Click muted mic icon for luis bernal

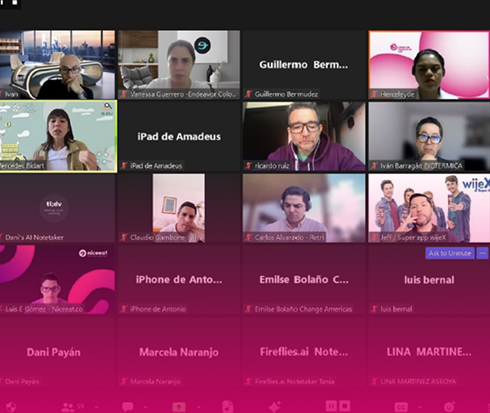pyautogui.click(x=374, y=309)
